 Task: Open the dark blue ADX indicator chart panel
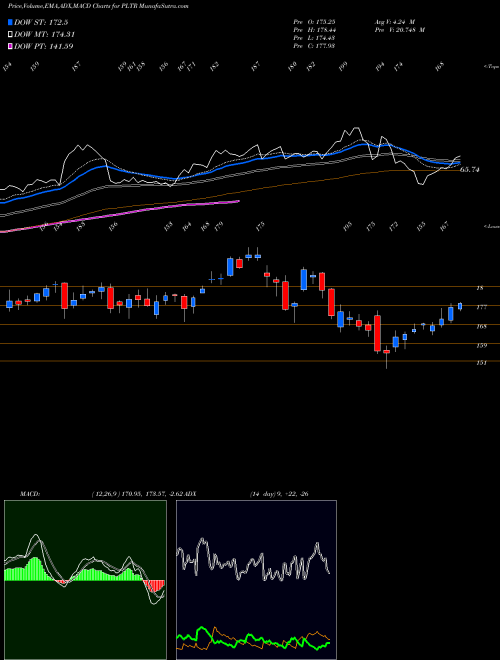pos(256,580)
